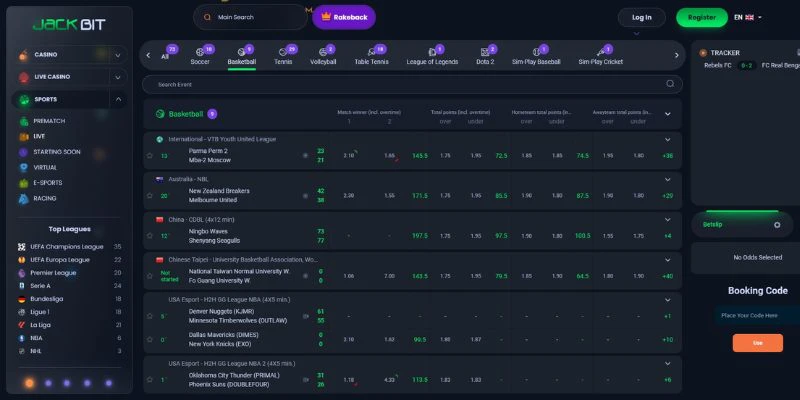Click the Rakeback crown button
800x400 pixels.
pos(344,17)
